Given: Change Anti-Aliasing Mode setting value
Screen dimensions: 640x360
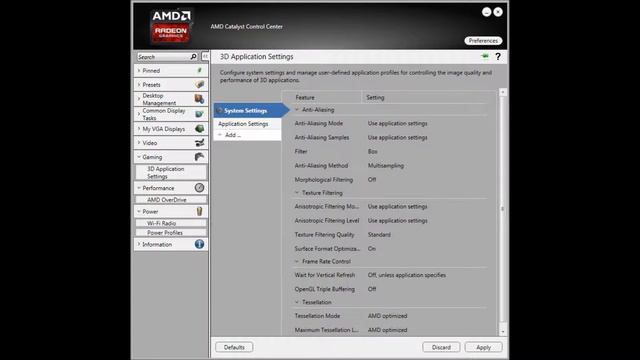Looking at the screenshot, I should (x=398, y=123).
